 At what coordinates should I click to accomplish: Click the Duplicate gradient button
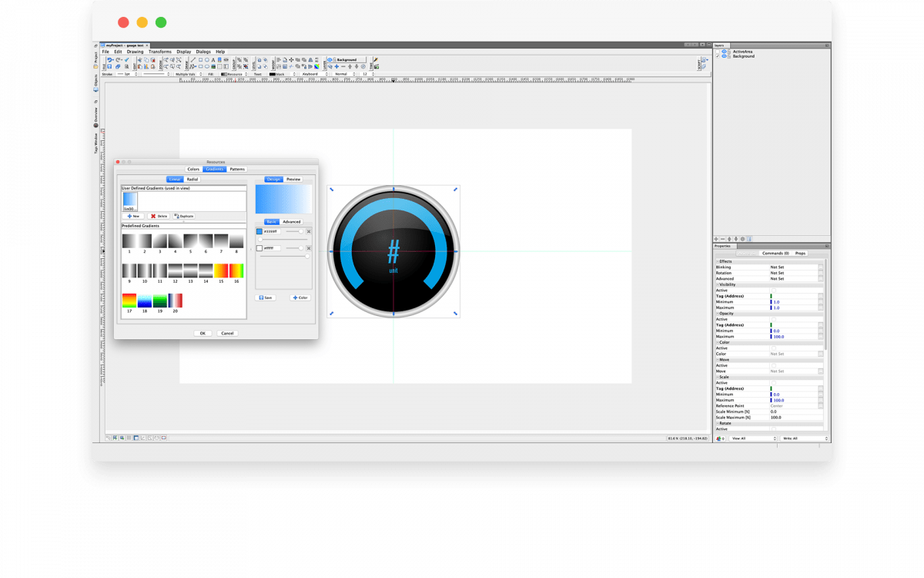tap(184, 216)
